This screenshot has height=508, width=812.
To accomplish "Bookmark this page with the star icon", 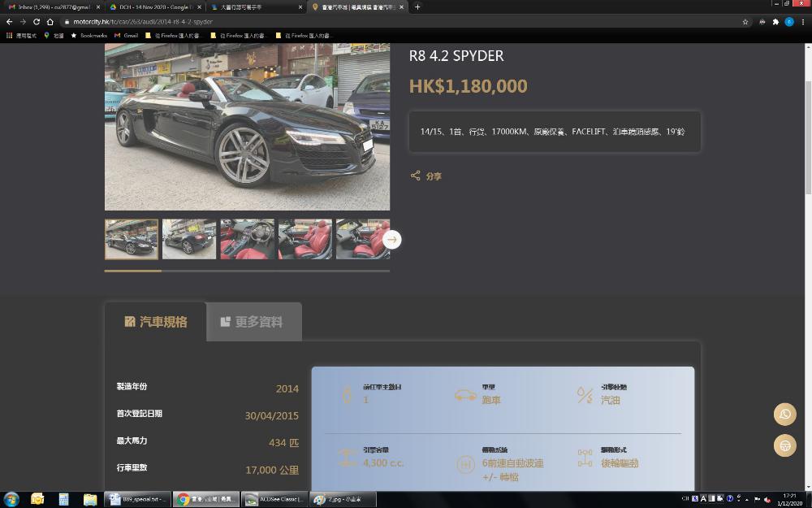I will (745, 22).
